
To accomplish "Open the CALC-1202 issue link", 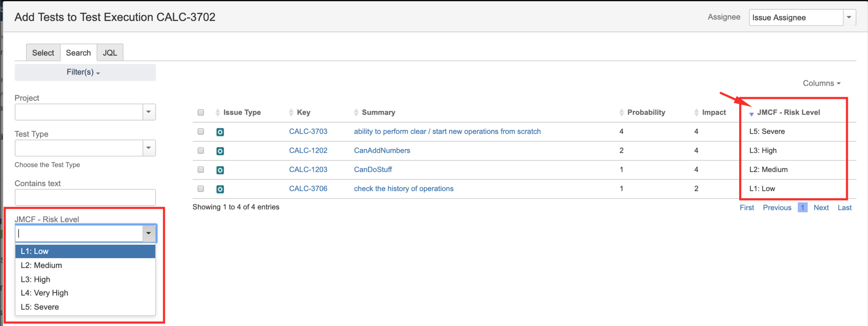I will (x=308, y=151).
